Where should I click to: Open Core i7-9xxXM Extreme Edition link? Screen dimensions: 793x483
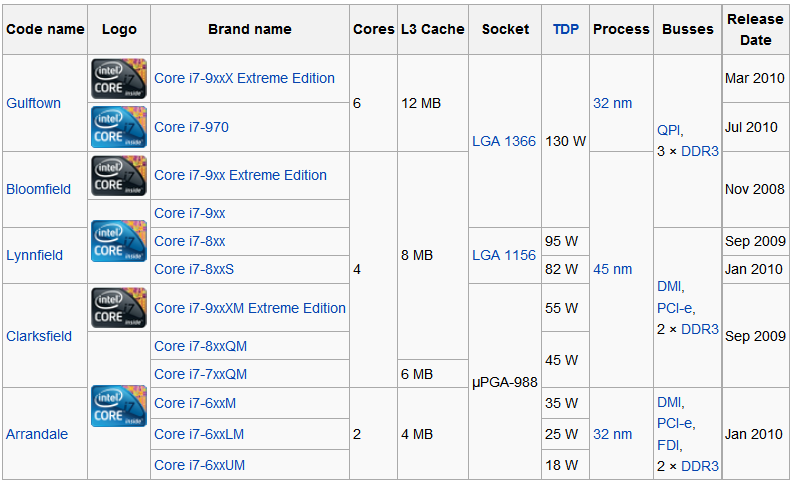(250, 309)
